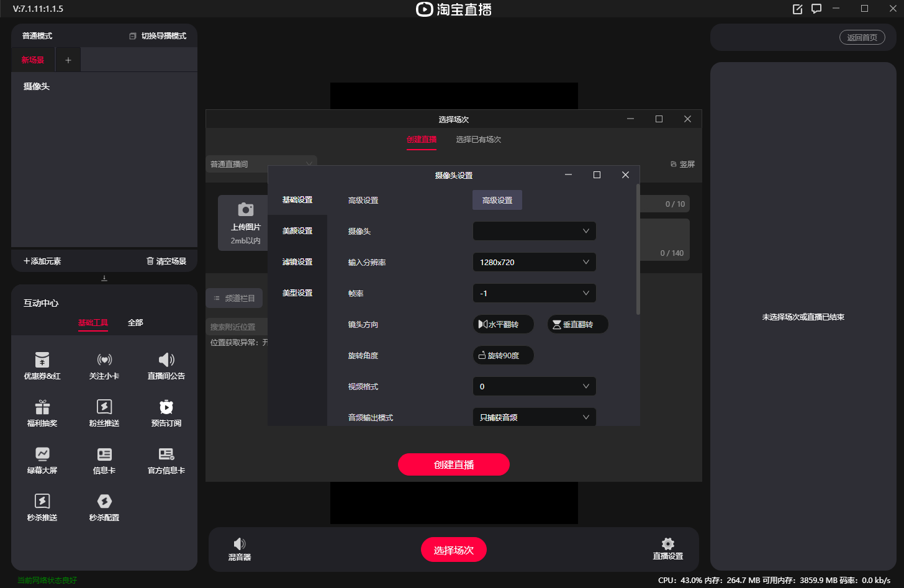Screen dimensions: 904x588
Task: Click the red 创建直播 button
Action: point(454,464)
